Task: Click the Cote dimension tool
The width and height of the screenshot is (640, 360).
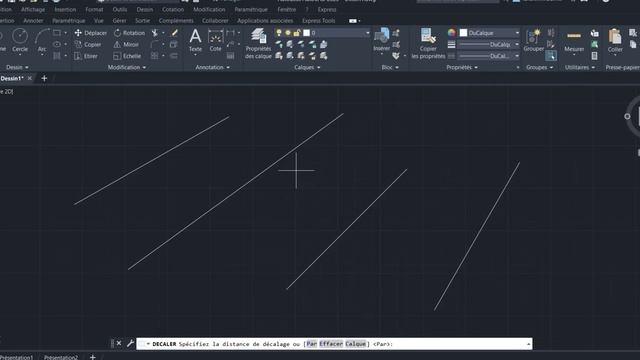Action: [215, 40]
